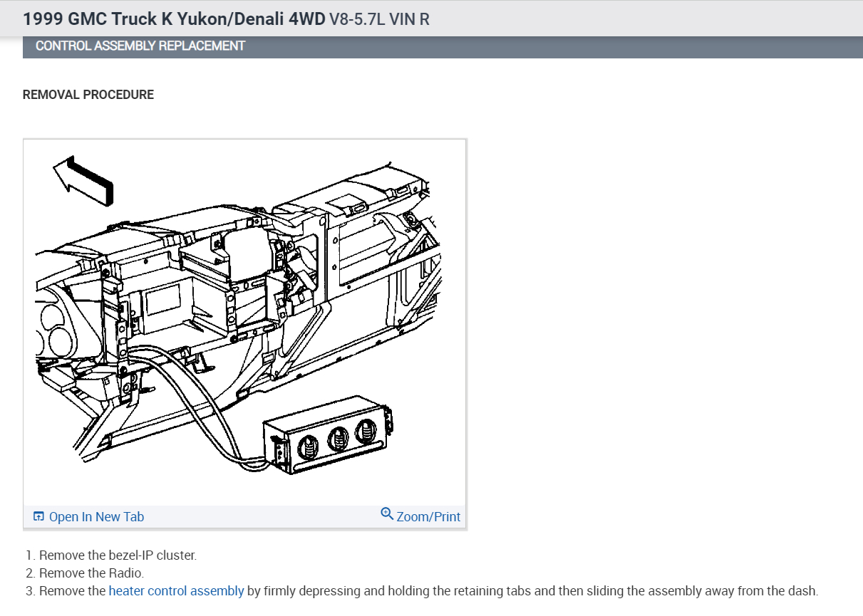This screenshot has width=863, height=616.
Task: Follow the heater control assembly link
Action: click(x=176, y=591)
